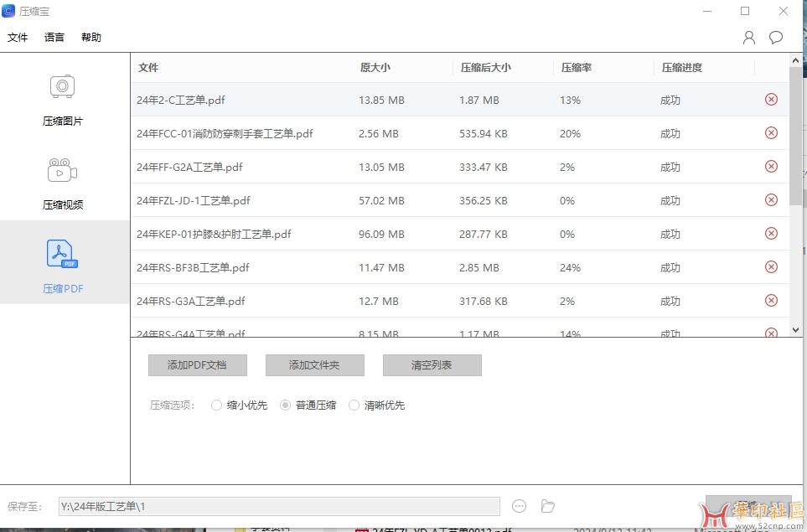This screenshot has height=532, width=807.
Task: Switch to the 压缩视频 video compression tool
Action: (62, 183)
